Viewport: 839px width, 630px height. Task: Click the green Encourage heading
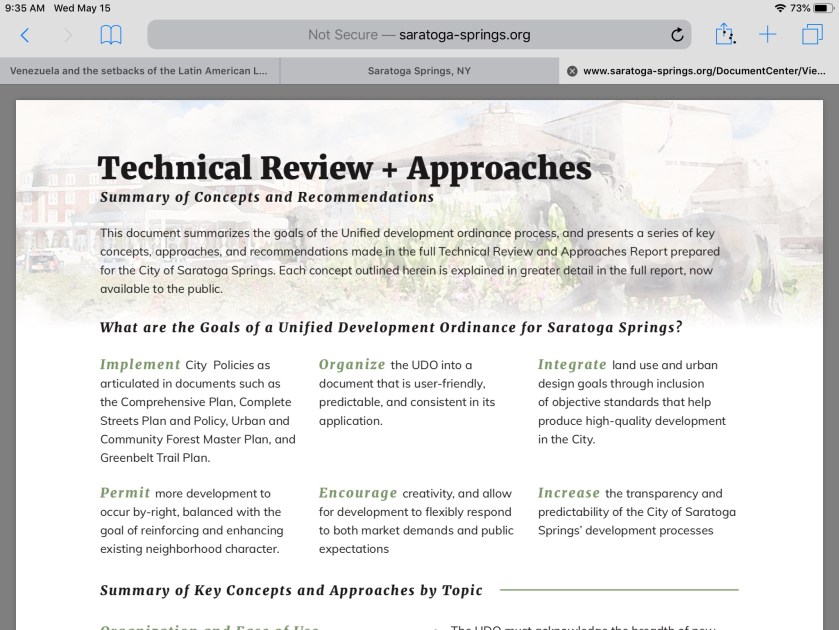click(358, 493)
